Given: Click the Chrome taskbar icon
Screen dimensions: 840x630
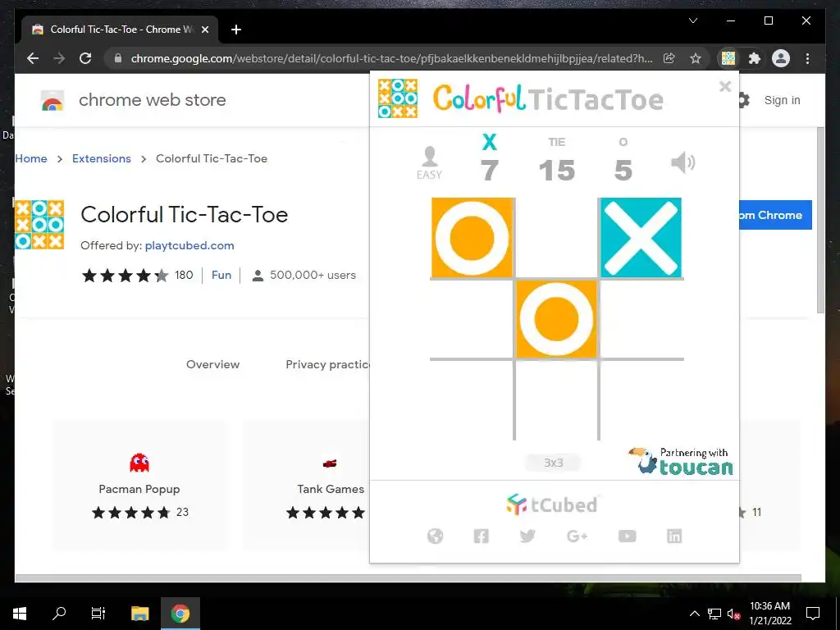Looking at the screenshot, I should [180, 614].
